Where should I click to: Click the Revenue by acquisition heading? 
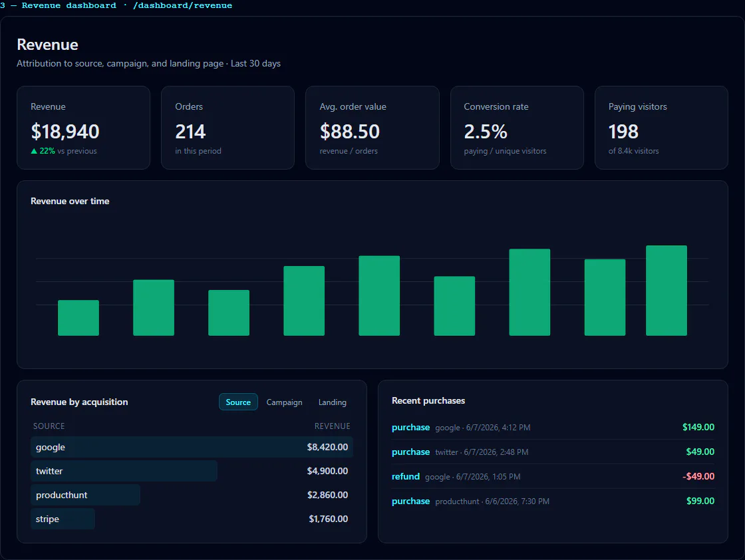(79, 402)
